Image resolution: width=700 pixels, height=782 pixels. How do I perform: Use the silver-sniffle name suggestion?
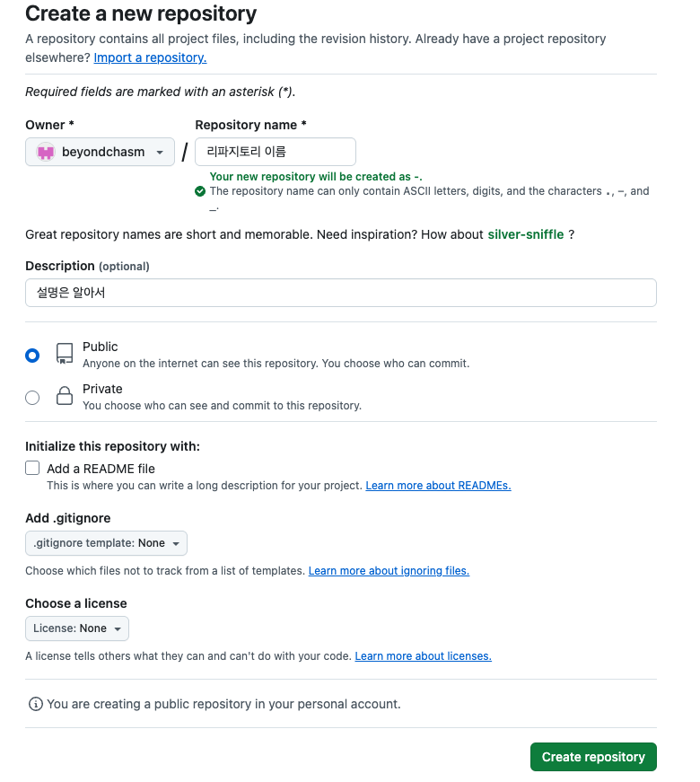click(x=525, y=234)
